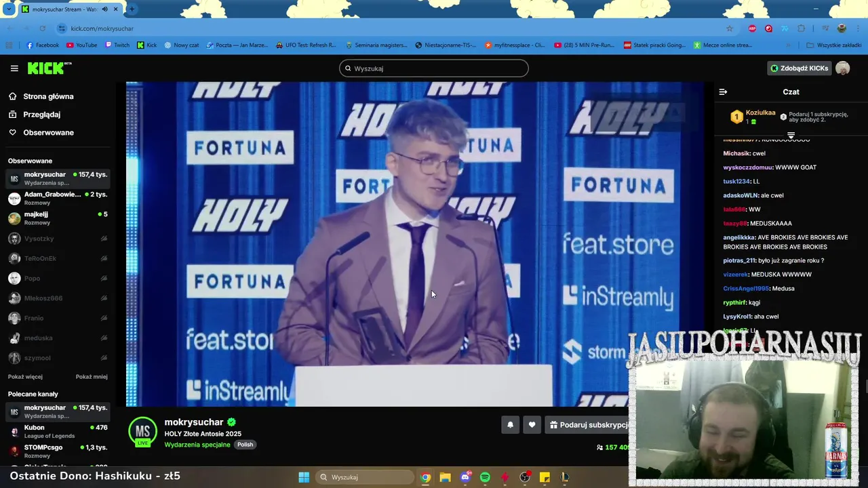
Task: Click the mokrysuchar MS live avatar
Action: click(x=142, y=432)
